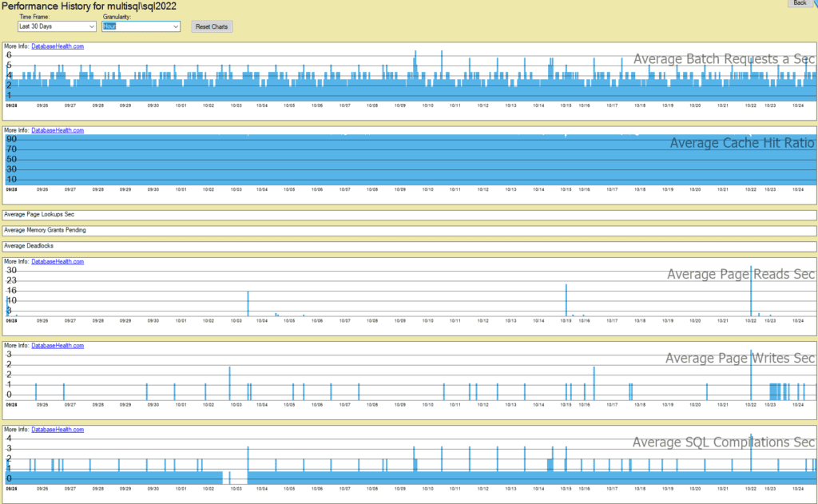Open DatabaseHealth.com link above SQL Compilations chart

58,430
